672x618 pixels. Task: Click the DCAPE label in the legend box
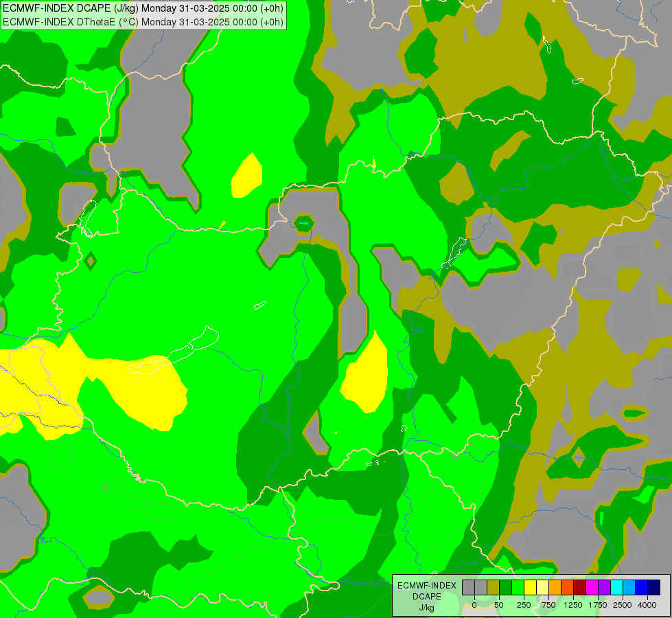pos(426,597)
